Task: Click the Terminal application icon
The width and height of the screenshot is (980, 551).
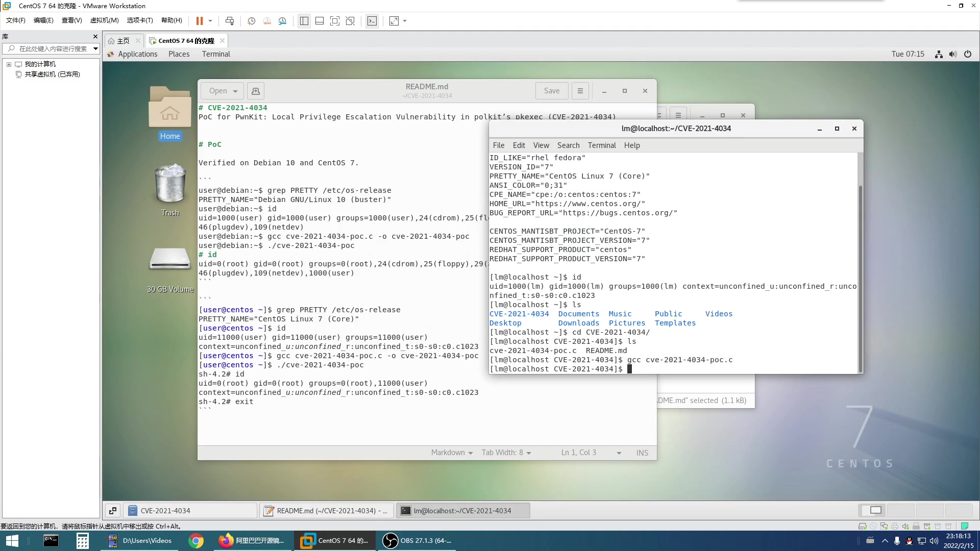Action: click(x=216, y=54)
